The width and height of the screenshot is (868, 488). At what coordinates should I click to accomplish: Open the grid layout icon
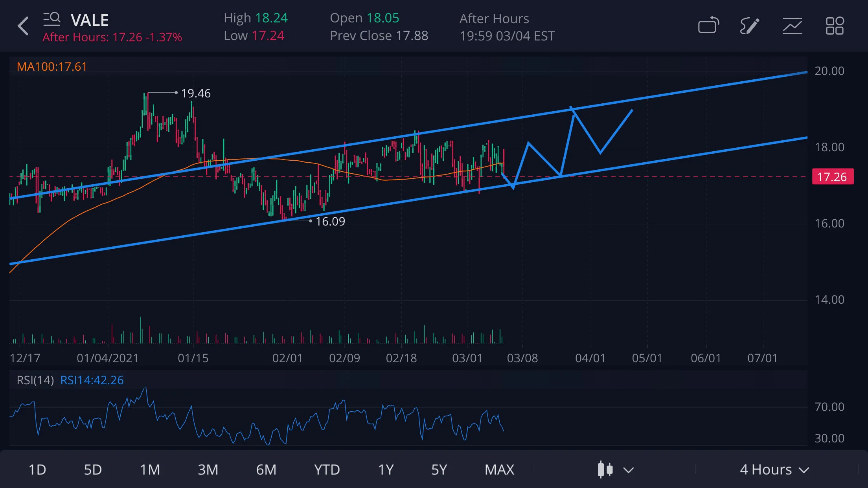[x=835, y=26]
